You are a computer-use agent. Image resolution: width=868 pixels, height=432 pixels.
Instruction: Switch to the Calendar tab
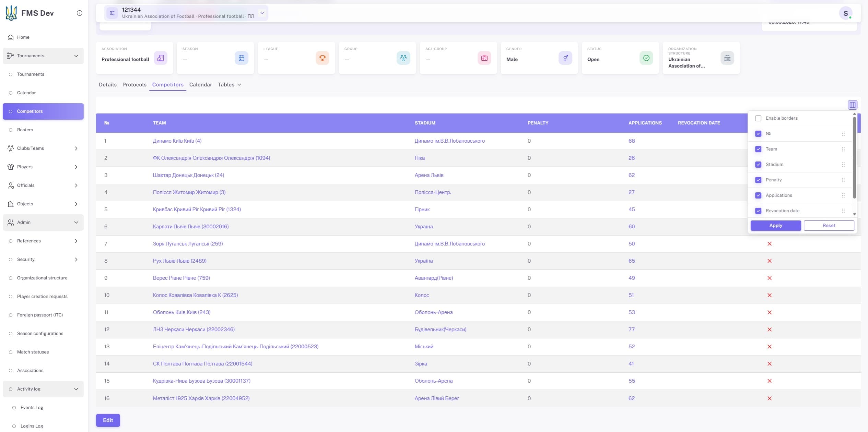[201, 85]
